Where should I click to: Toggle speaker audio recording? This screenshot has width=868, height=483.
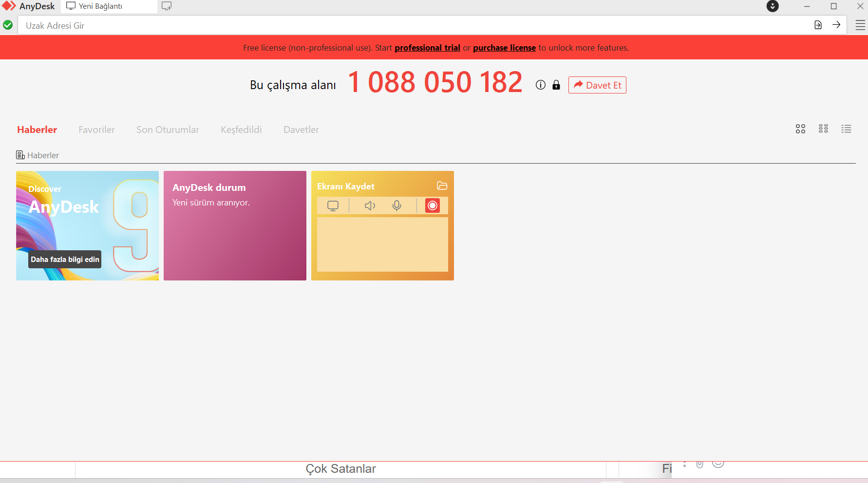(370, 205)
